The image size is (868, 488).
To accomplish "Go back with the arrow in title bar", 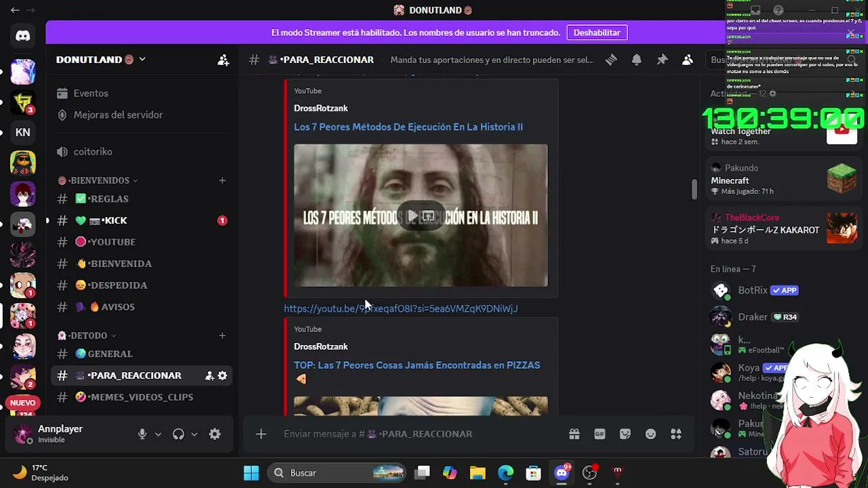I will [x=15, y=10].
